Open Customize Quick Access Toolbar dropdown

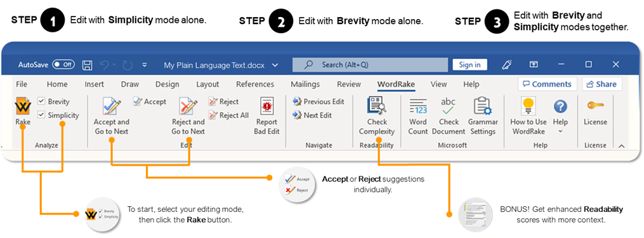point(145,65)
